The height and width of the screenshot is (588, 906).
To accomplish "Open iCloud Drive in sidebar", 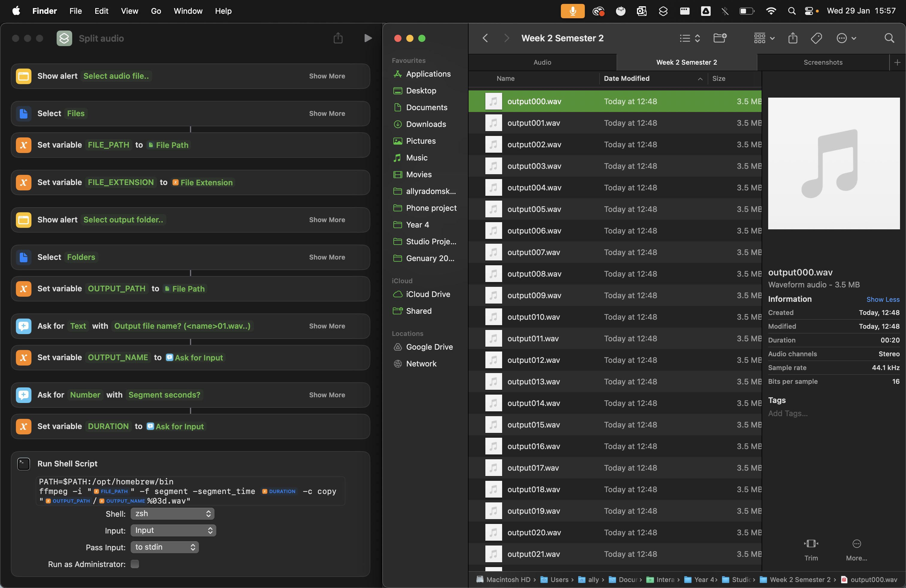I will pos(428,294).
